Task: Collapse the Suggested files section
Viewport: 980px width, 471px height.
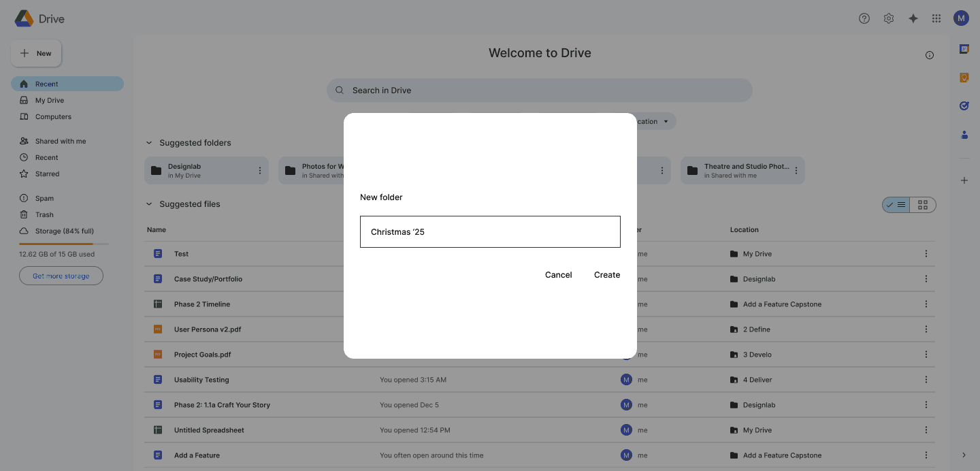Action: click(149, 204)
